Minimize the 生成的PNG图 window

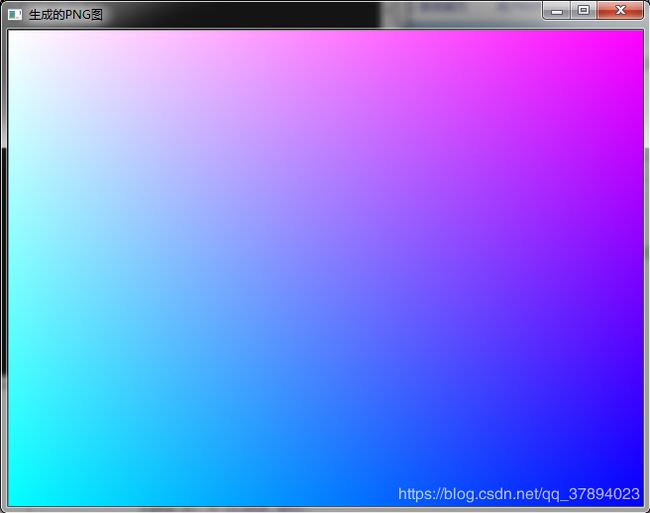click(557, 10)
